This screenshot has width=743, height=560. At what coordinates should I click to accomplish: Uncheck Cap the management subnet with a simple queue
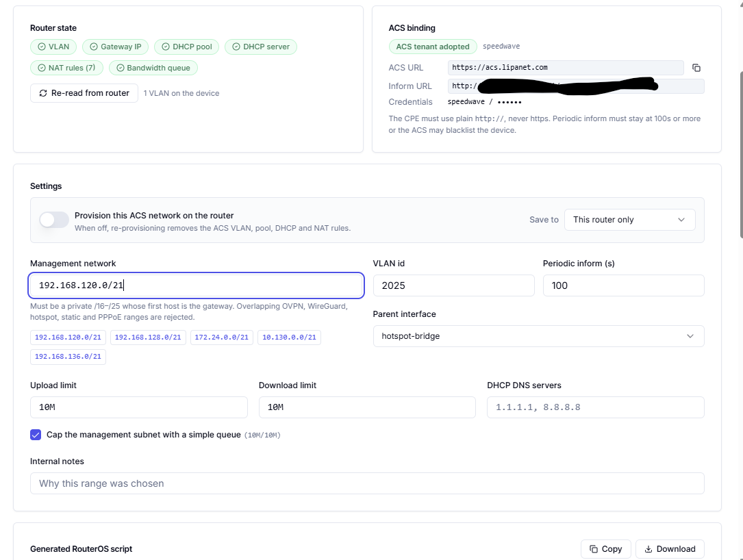pos(36,435)
